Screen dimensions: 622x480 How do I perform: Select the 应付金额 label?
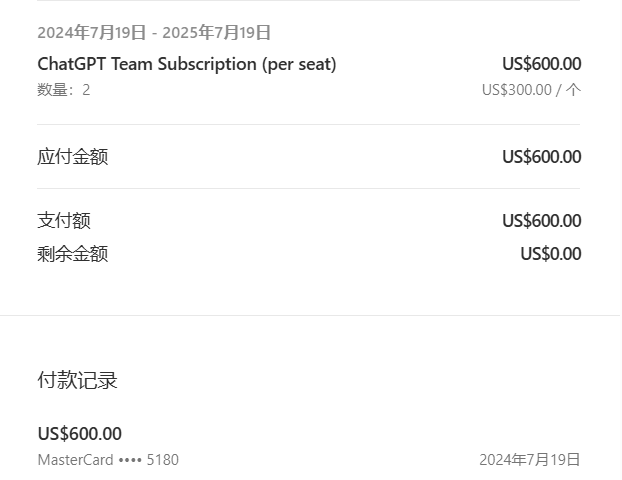[73, 157]
